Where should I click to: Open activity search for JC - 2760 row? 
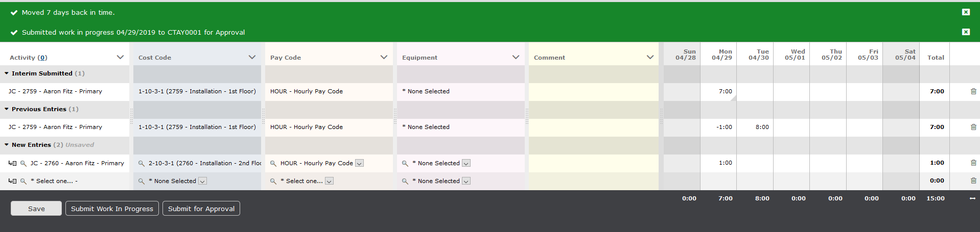23,164
